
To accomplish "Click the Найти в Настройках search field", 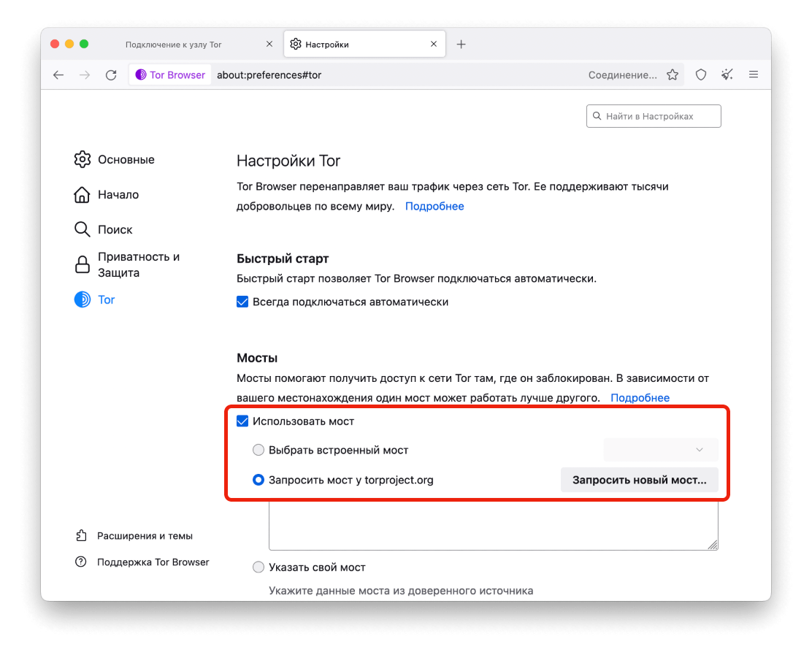I will 654,115.
